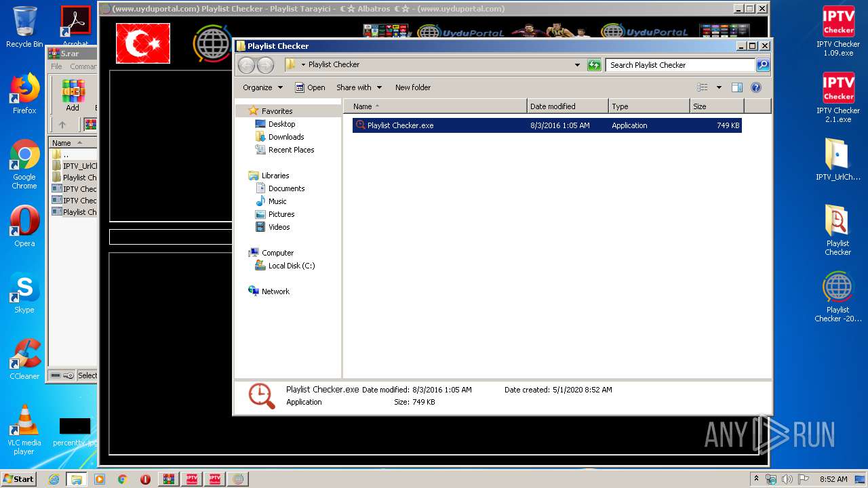This screenshot has width=868, height=488.
Task: Sort by Name column header
Action: pyautogui.click(x=435, y=106)
